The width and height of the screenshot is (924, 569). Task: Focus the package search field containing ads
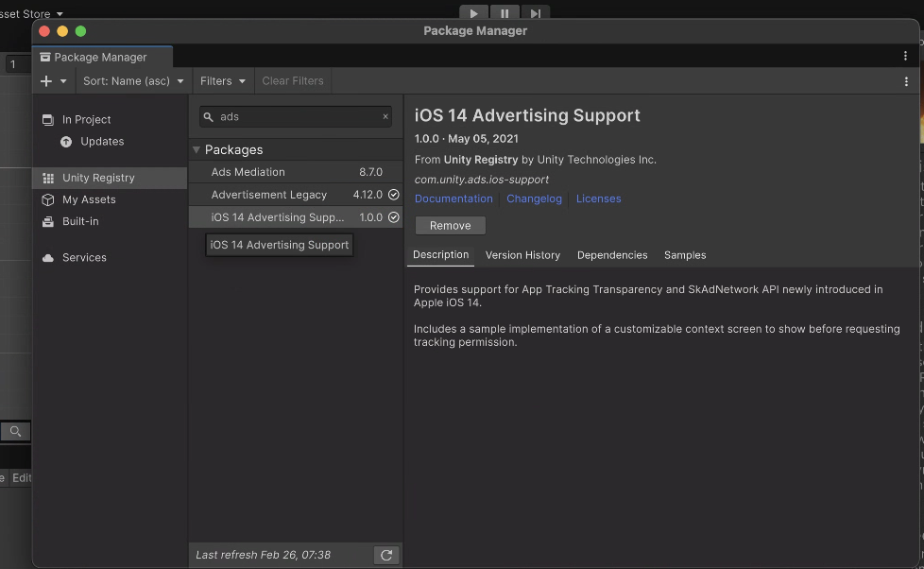295,117
